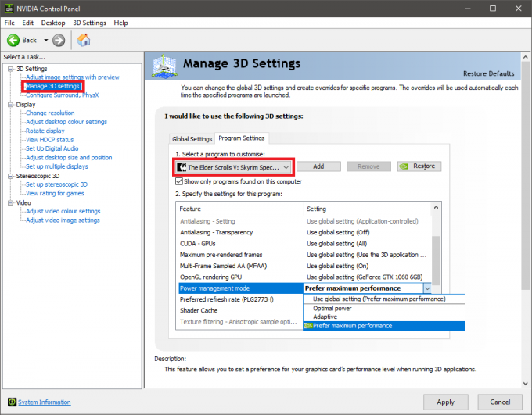
Task: Click the Setting column header
Action: [x=368, y=209]
